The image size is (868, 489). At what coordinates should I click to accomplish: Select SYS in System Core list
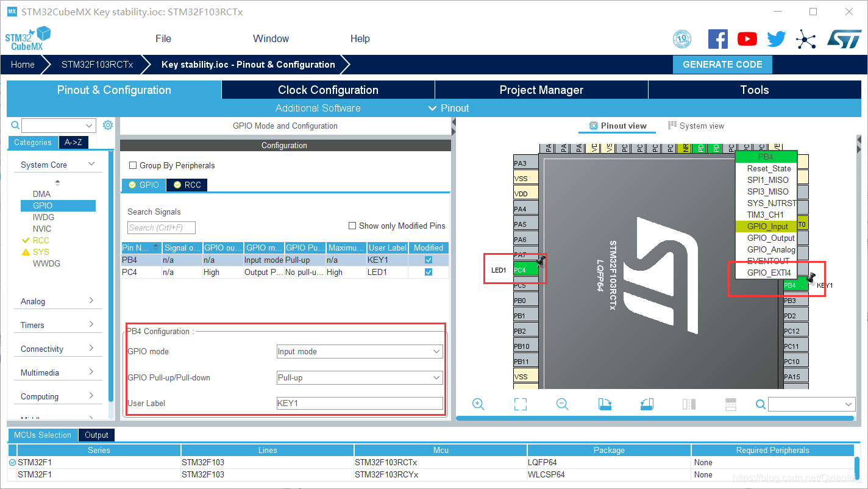(41, 252)
